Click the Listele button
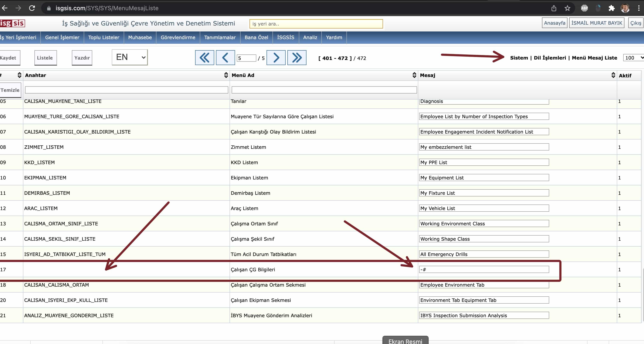The height and width of the screenshot is (344, 644). (x=45, y=58)
